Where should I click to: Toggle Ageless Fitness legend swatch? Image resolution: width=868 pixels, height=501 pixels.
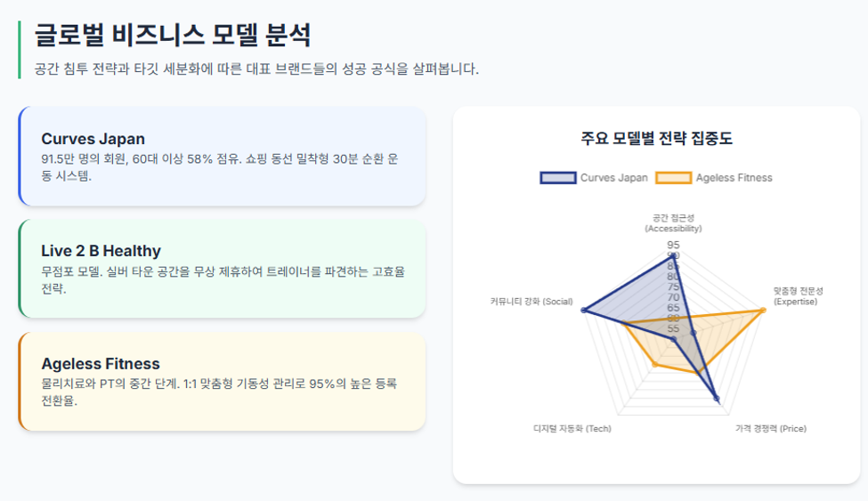pos(673,178)
